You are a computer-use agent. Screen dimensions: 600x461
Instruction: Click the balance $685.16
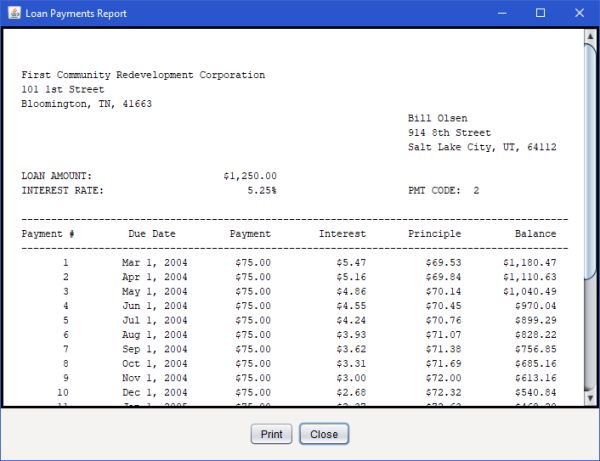(536, 363)
